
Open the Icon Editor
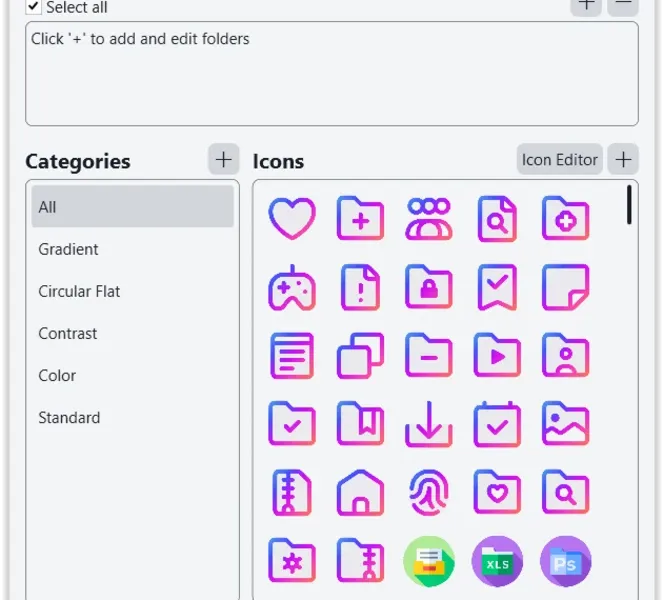coord(559,160)
